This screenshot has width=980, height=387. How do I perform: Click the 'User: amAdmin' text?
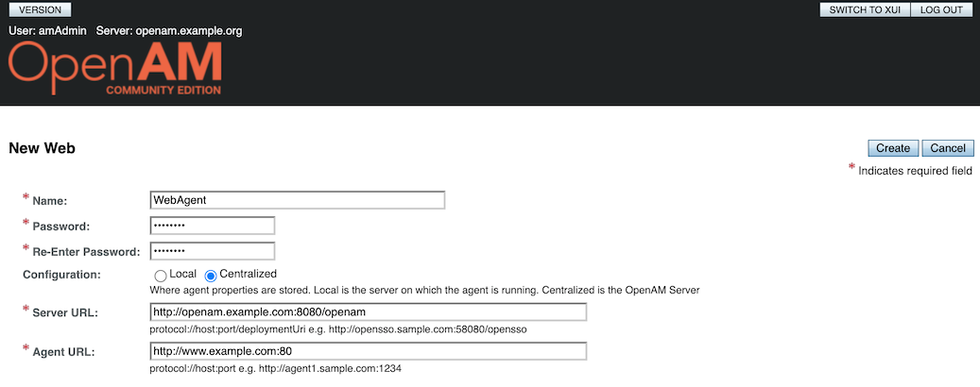pyautogui.click(x=47, y=30)
